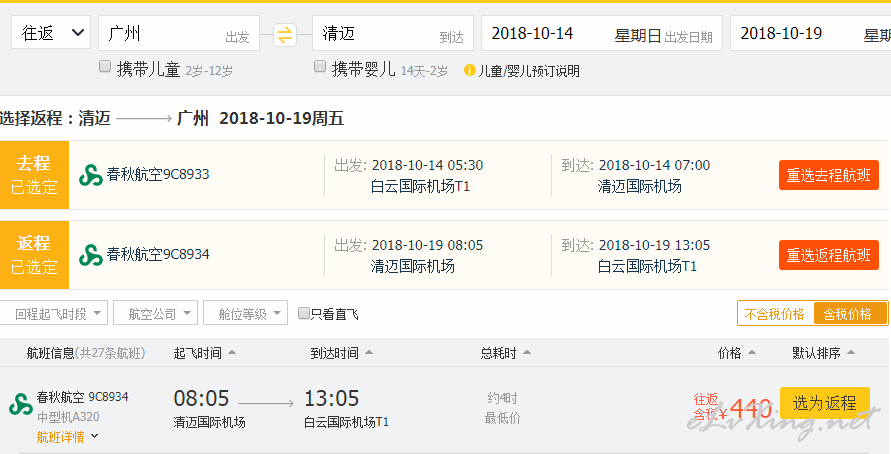
Task: Click return arrival time 2018-10-19 13:05
Action: (x=654, y=245)
